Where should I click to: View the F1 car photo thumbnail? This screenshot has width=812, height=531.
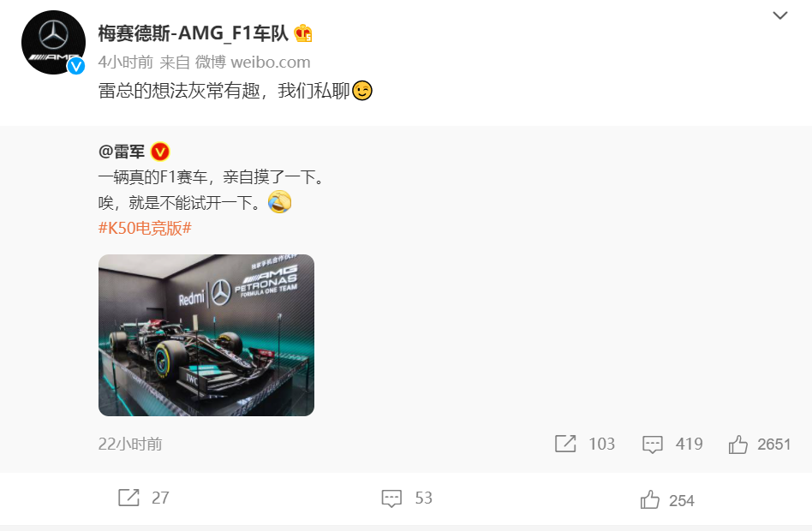coord(206,335)
